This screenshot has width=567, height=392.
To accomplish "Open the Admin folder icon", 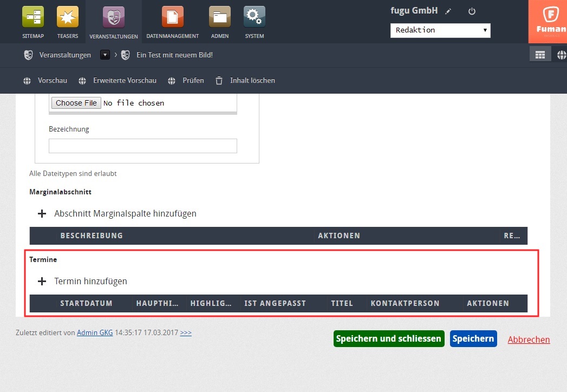I will (x=220, y=17).
